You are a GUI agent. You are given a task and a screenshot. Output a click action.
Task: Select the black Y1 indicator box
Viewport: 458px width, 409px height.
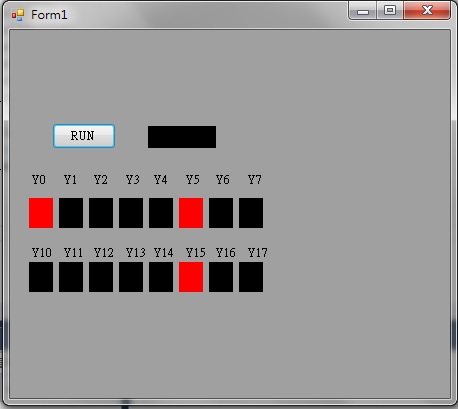[x=71, y=213]
